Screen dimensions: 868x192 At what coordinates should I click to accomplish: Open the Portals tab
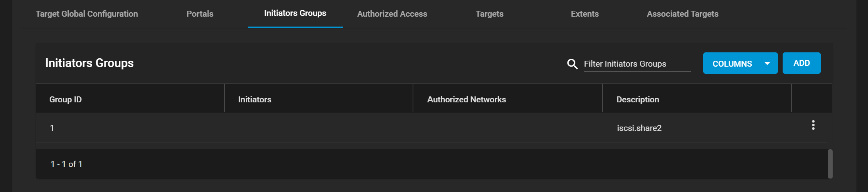tap(200, 14)
